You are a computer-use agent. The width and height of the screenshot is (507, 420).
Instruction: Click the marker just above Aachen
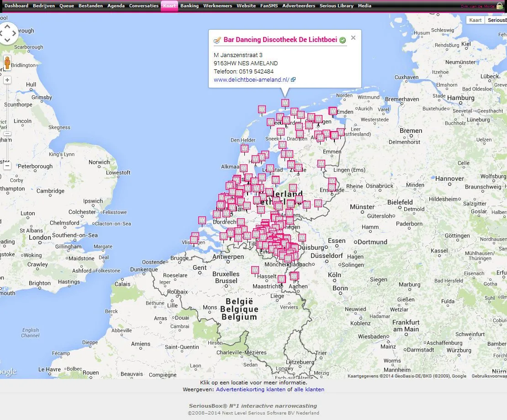pyautogui.click(x=294, y=276)
